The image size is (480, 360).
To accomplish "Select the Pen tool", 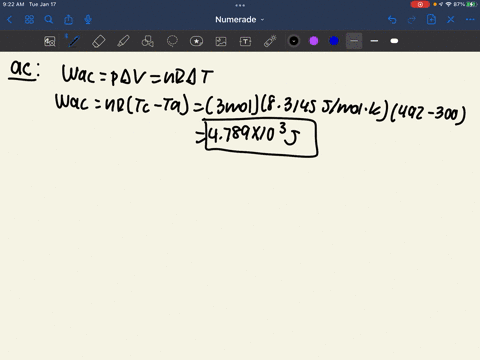I will coord(74,41).
